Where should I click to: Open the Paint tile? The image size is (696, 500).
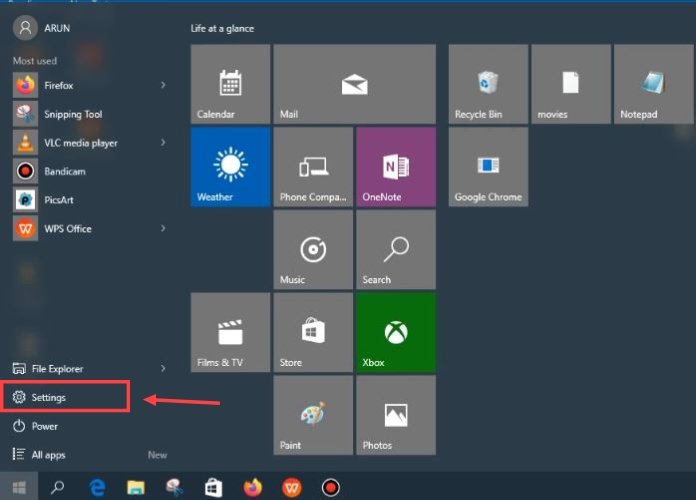click(x=313, y=415)
